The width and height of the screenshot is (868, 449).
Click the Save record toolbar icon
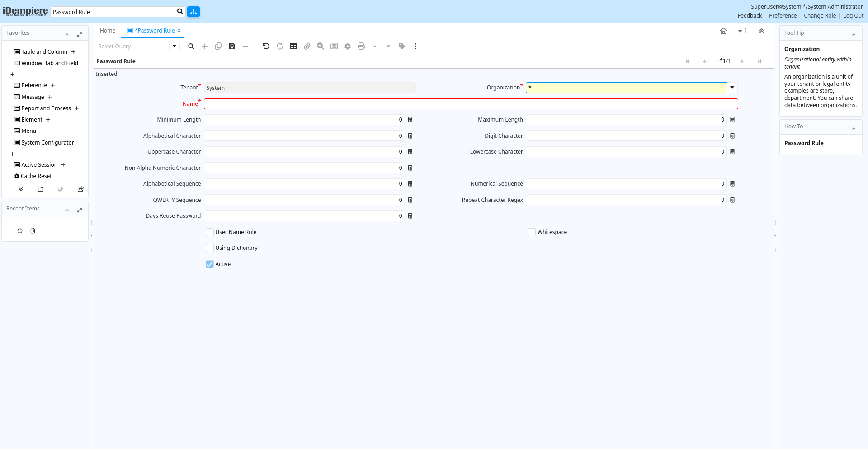(x=232, y=47)
